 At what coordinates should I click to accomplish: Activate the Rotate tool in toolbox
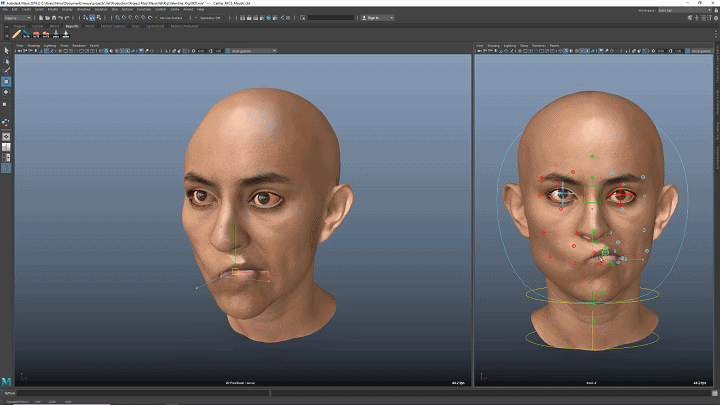[6, 93]
